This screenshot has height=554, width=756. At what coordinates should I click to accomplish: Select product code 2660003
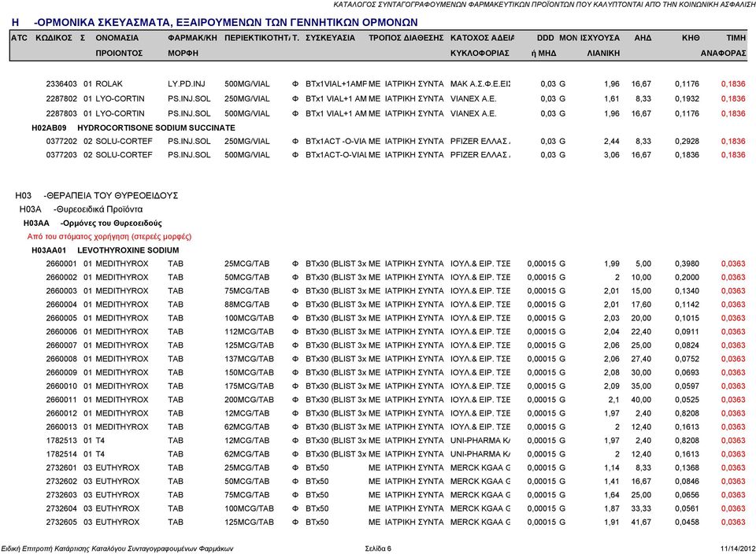pos(61,291)
